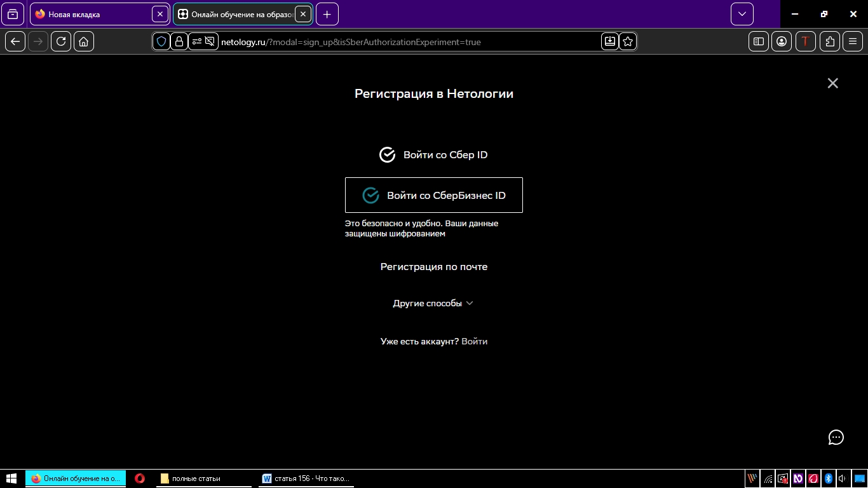Bookmark this page with the star icon

(x=628, y=41)
